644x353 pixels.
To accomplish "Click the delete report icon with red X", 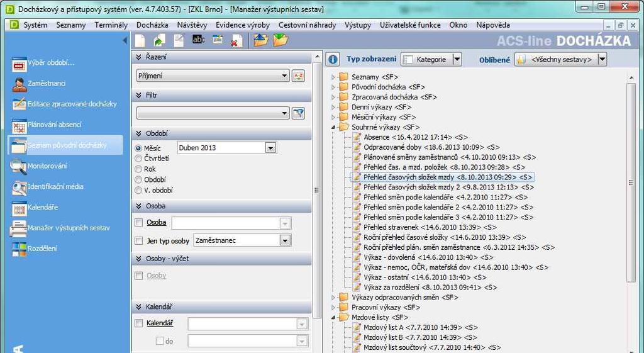I will 236,41.
